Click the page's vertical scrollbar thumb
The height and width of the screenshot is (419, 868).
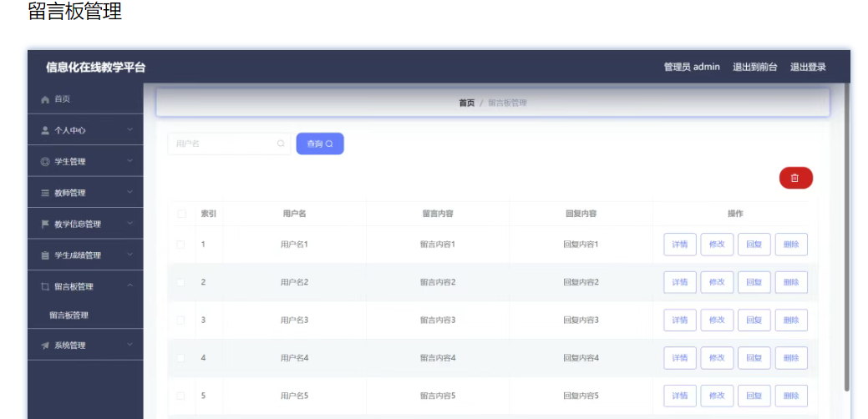[846, 238]
